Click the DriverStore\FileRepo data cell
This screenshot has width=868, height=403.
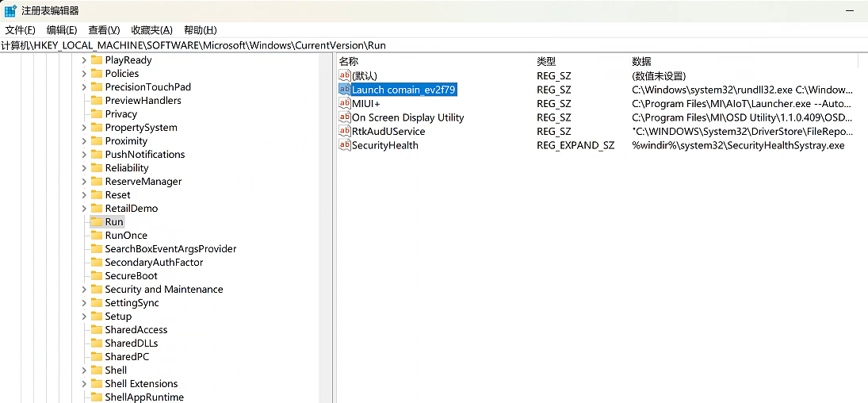[742, 132]
